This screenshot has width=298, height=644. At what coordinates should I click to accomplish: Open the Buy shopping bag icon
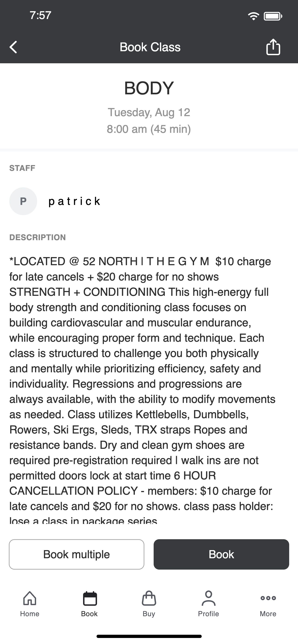pyautogui.click(x=149, y=598)
